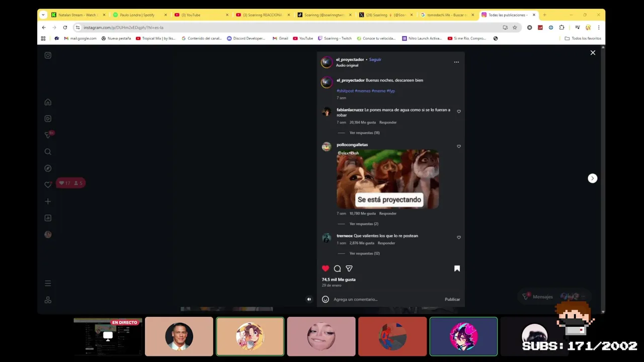Open post options three-dot menu

click(456, 62)
